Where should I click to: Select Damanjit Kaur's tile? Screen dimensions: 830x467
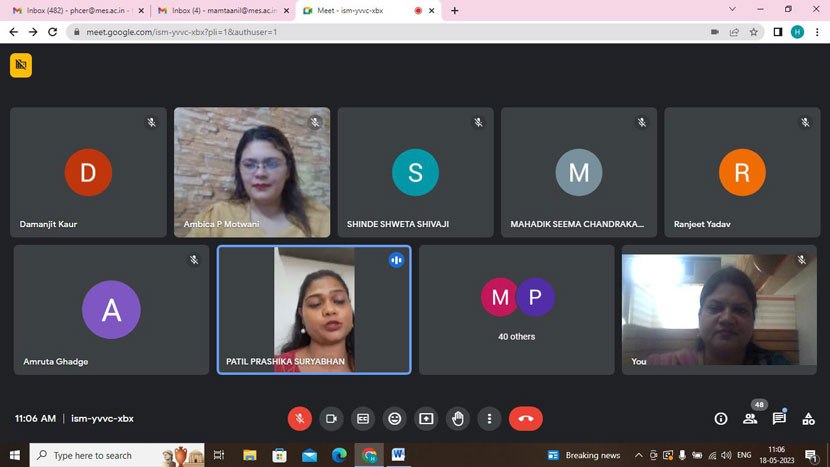pos(88,173)
